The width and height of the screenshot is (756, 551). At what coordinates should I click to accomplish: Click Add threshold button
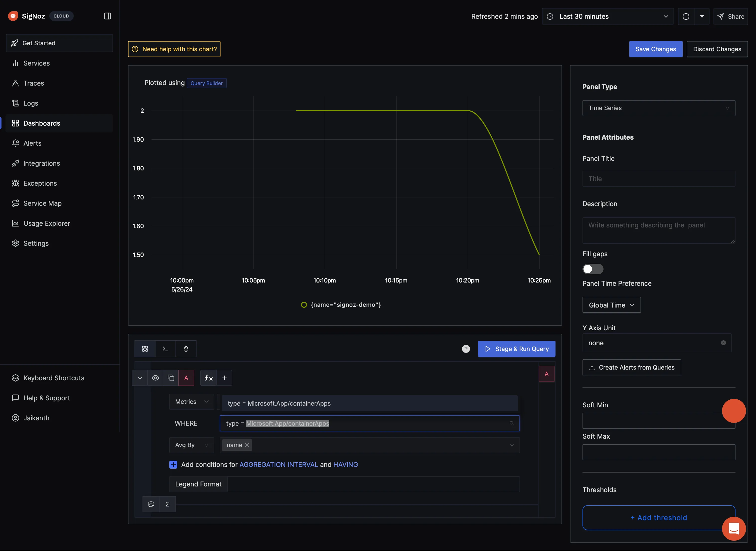pos(658,517)
